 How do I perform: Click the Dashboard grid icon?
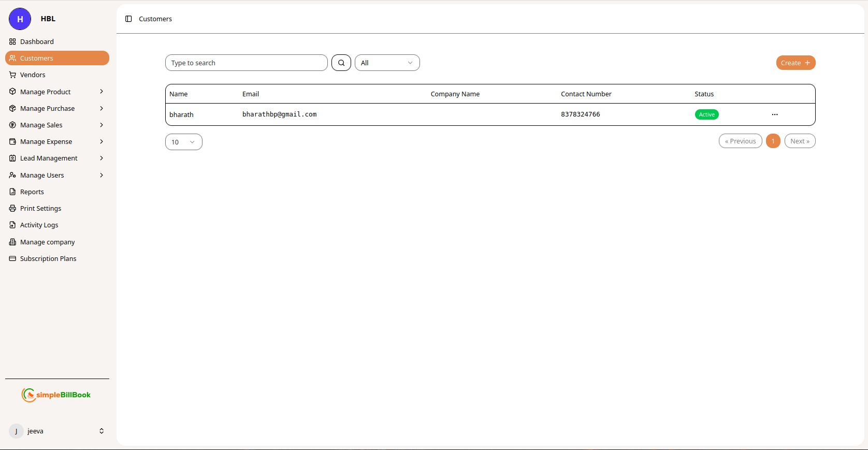pos(12,41)
